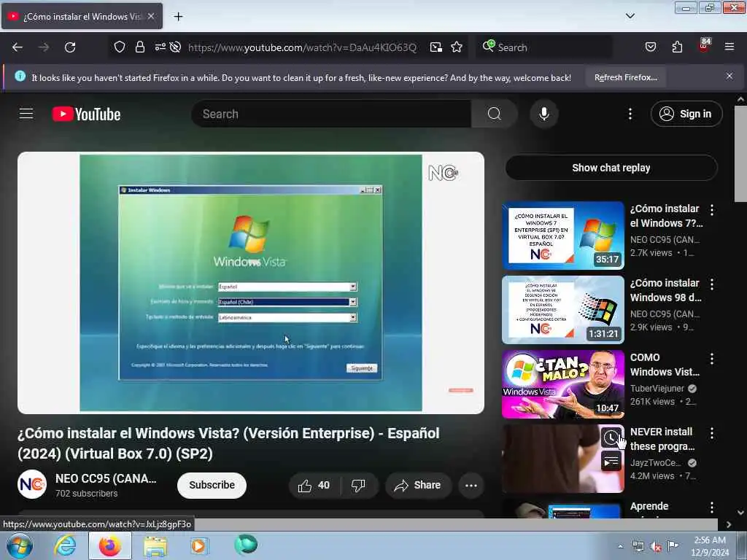Open the Save to Pocket icon
Image resolution: width=747 pixels, height=560 pixels.
(x=650, y=47)
